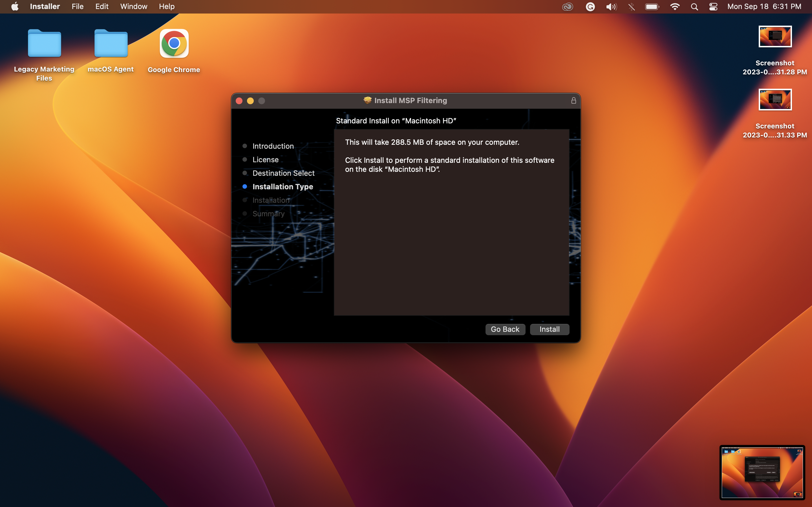Open the Legacy Marketing Files folder

[x=44, y=43]
